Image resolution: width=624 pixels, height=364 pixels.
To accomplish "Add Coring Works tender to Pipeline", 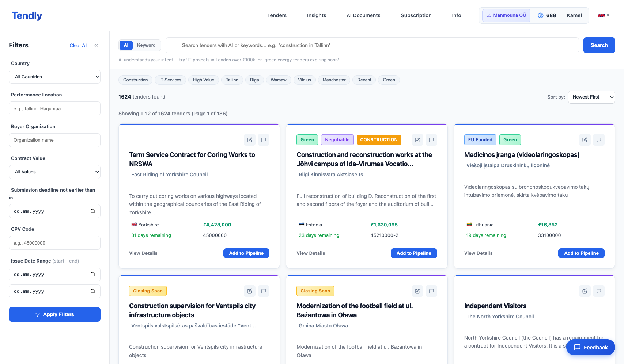I will 246,253.
